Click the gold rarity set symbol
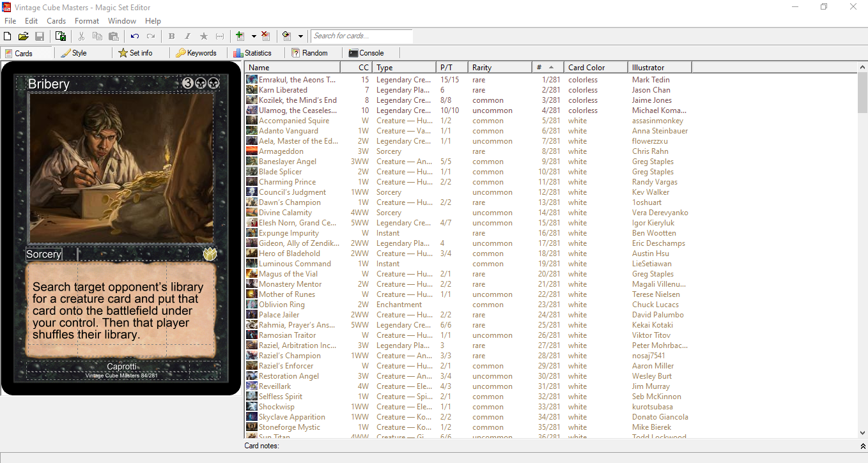 point(210,254)
